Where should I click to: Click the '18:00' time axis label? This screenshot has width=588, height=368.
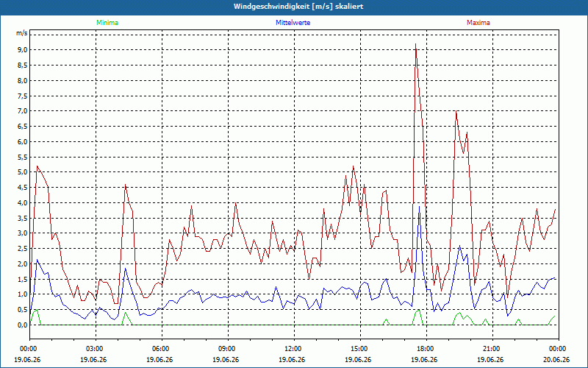426,349
